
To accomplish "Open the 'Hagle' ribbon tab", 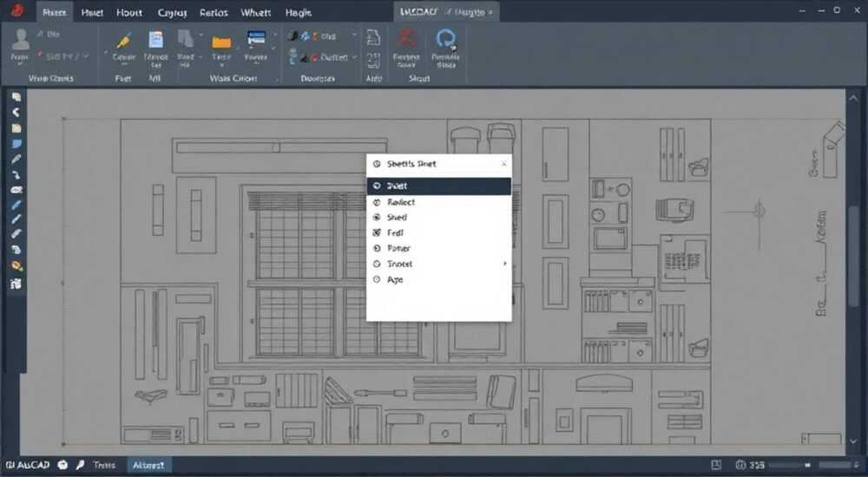I will pos(299,12).
